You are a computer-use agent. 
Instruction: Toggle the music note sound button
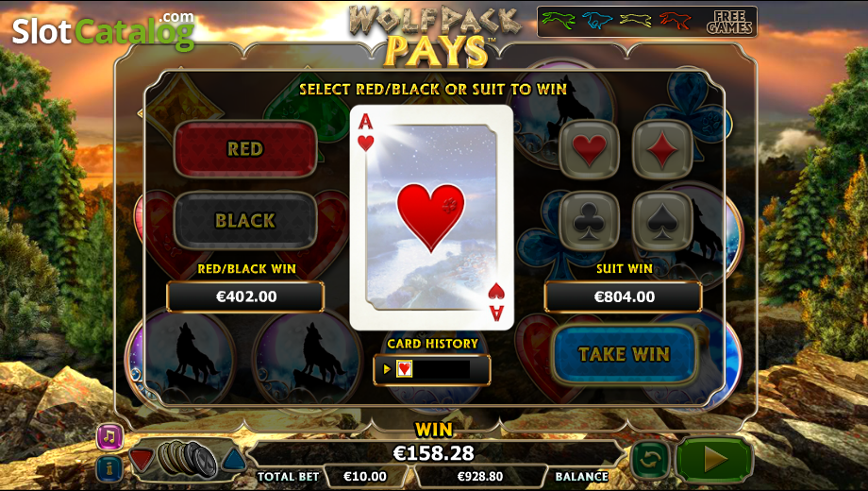(109, 436)
